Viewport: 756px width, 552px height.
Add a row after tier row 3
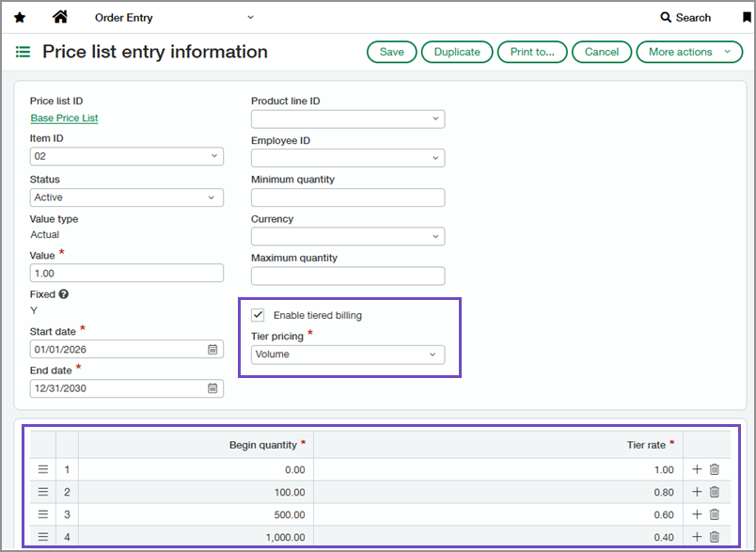tap(697, 514)
